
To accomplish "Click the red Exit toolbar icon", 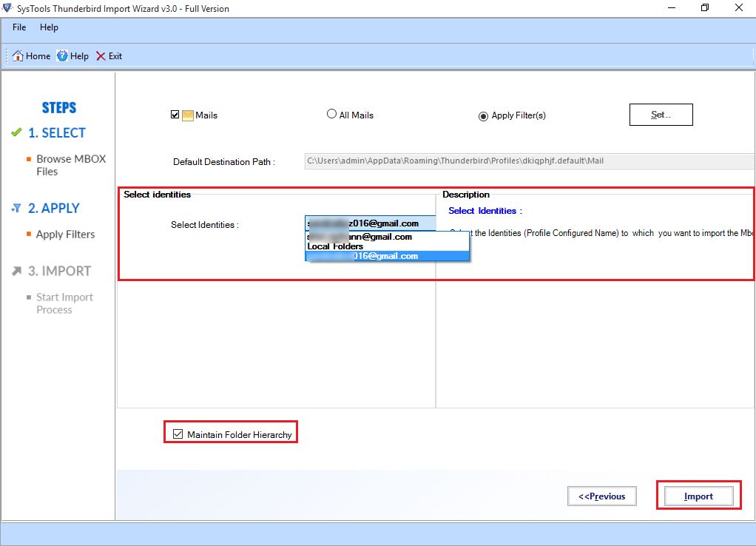I will (x=101, y=56).
